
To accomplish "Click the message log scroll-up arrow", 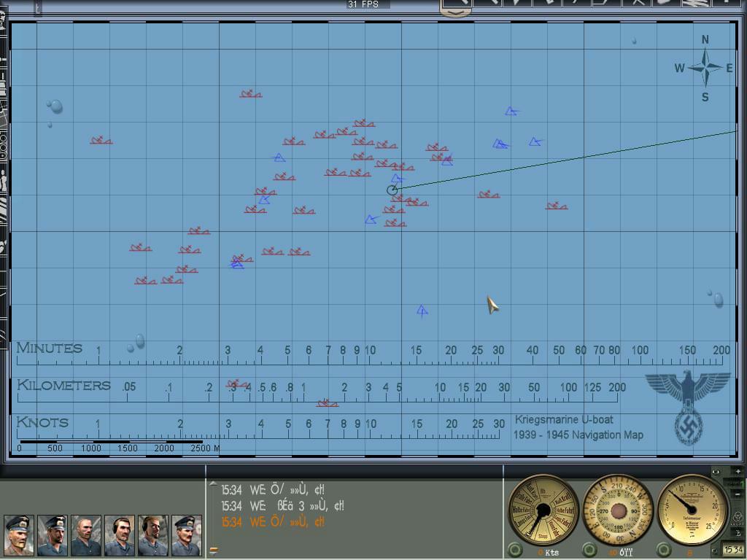I will (212, 484).
